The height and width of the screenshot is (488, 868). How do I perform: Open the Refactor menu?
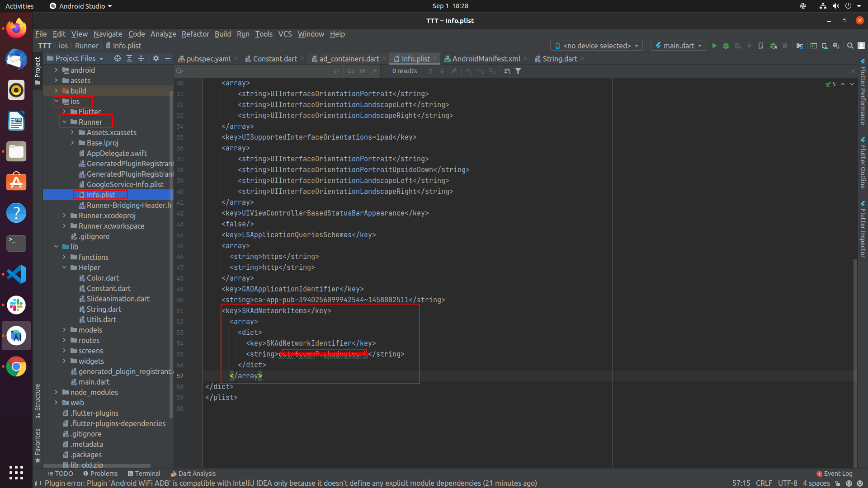tap(195, 34)
